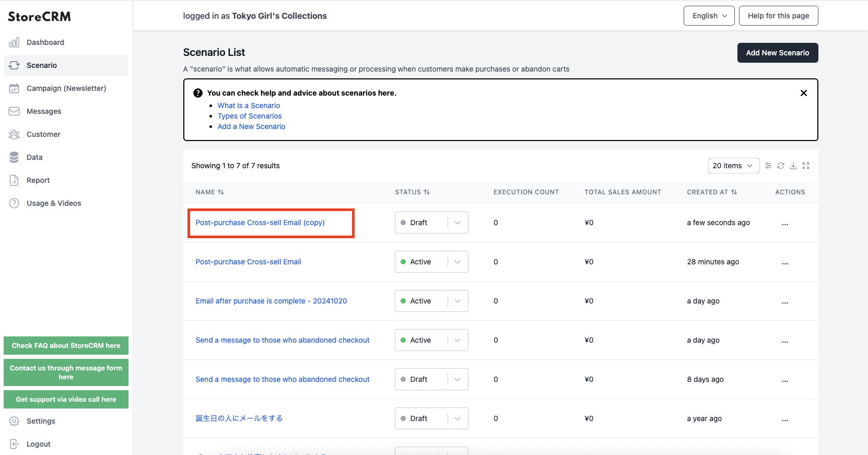Refresh the scenario list table
The image size is (868, 455).
coord(781,166)
